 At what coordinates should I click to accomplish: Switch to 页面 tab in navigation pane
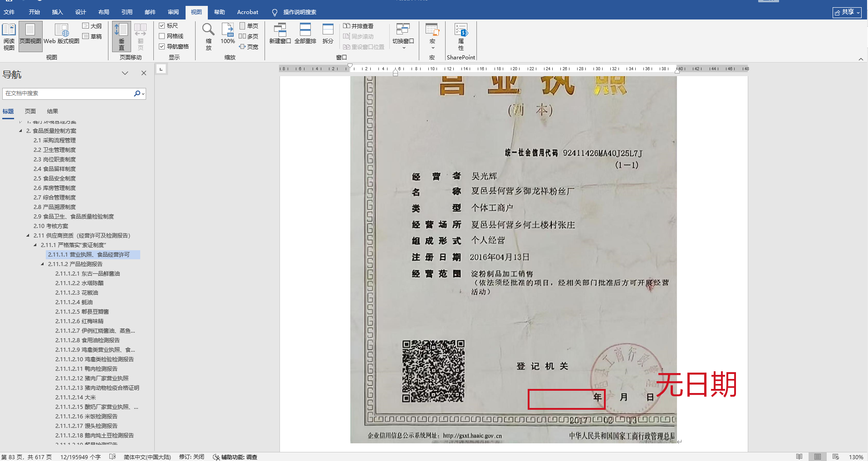(30, 112)
